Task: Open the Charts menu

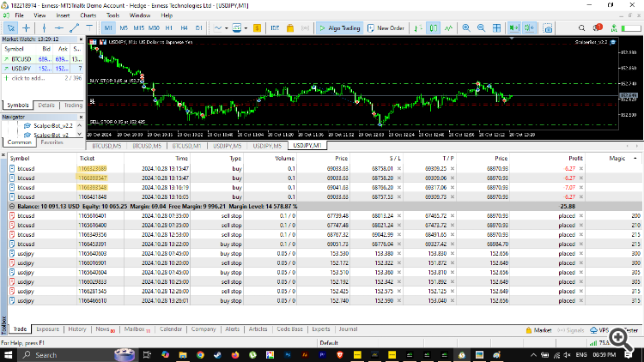Action: [x=88, y=15]
